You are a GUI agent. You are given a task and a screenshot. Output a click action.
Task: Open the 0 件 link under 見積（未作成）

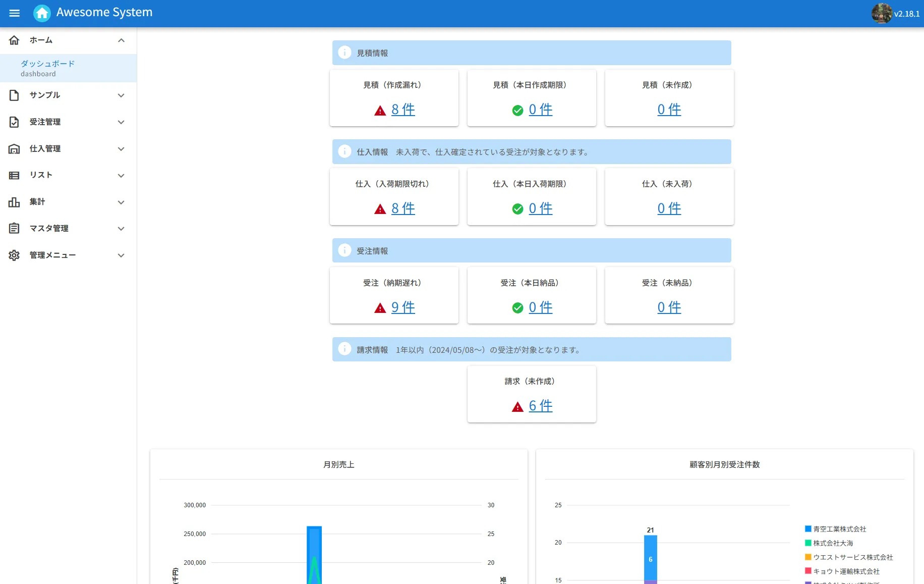(669, 110)
